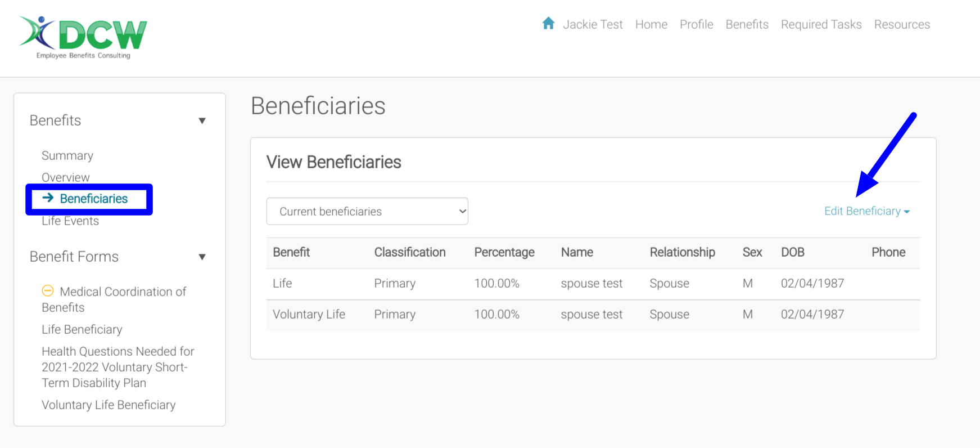Open the Life Beneficiary form link

tap(82, 330)
